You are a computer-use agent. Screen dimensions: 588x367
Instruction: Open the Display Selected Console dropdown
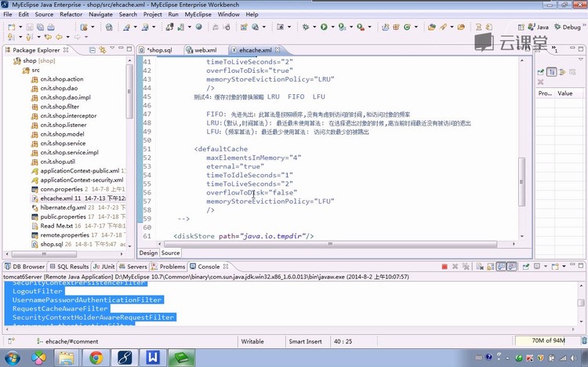(x=546, y=267)
